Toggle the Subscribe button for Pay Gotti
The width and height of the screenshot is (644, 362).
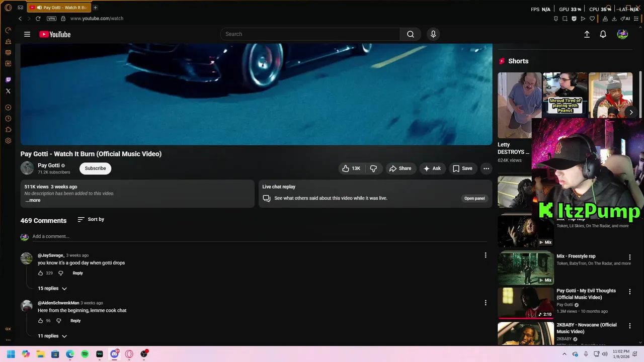tap(95, 168)
